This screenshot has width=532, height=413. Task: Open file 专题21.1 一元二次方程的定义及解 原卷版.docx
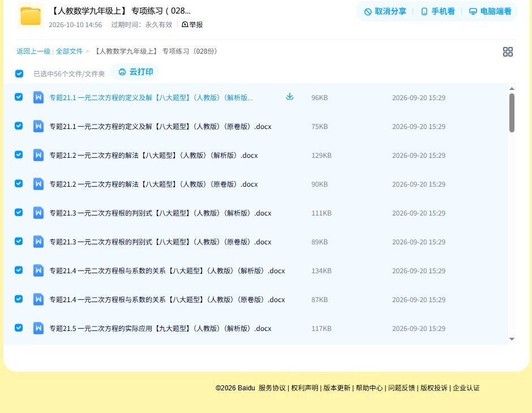161,127
